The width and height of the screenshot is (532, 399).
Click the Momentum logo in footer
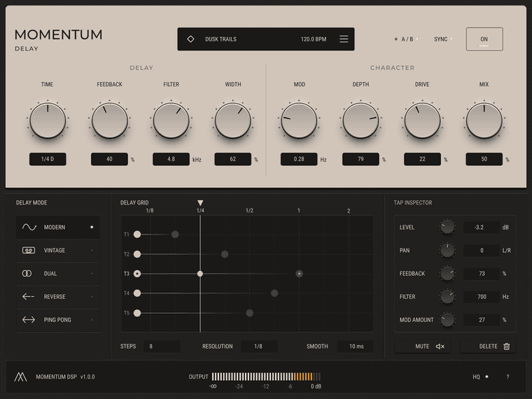coord(20,377)
